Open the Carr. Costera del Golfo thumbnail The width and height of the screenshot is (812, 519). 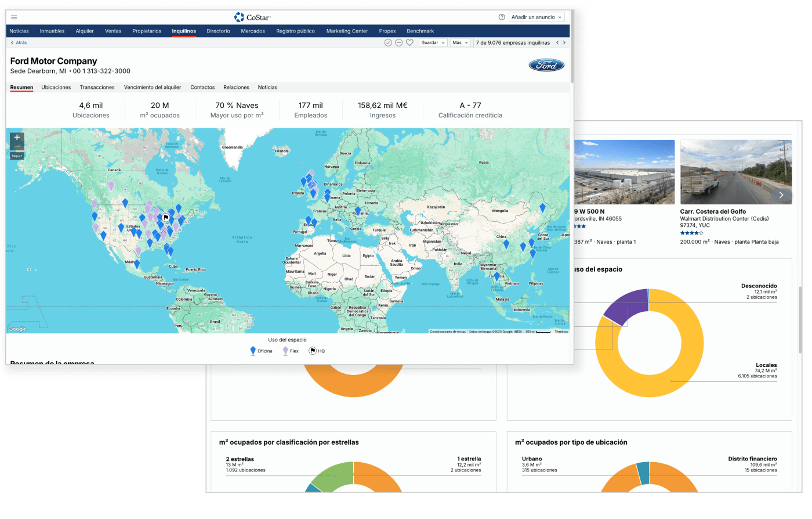pyautogui.click(x=735, y=172)
